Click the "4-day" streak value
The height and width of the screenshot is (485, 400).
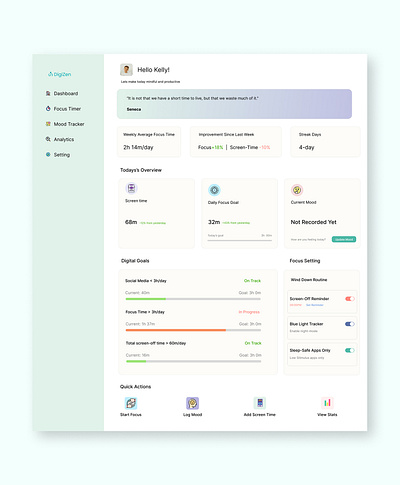point(307,147)
